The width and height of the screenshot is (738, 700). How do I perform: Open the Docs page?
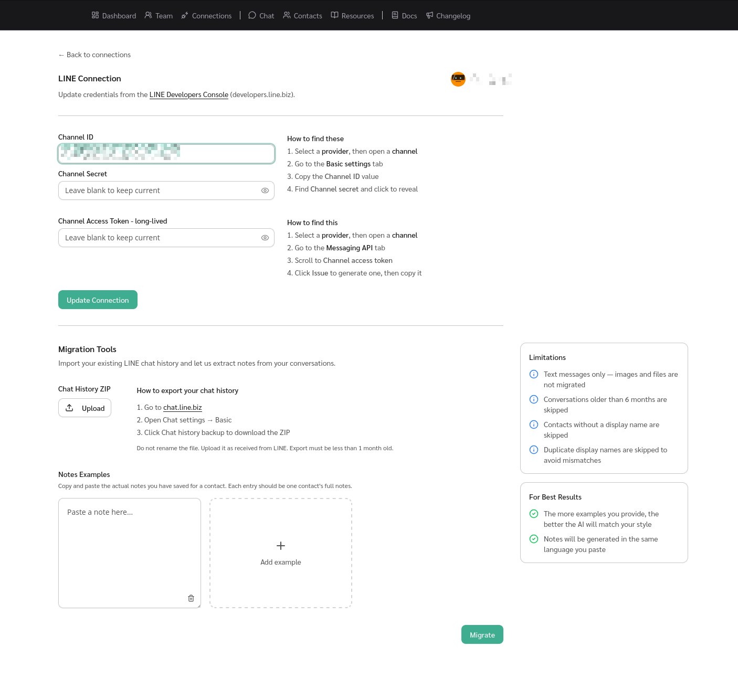(404, 16)
